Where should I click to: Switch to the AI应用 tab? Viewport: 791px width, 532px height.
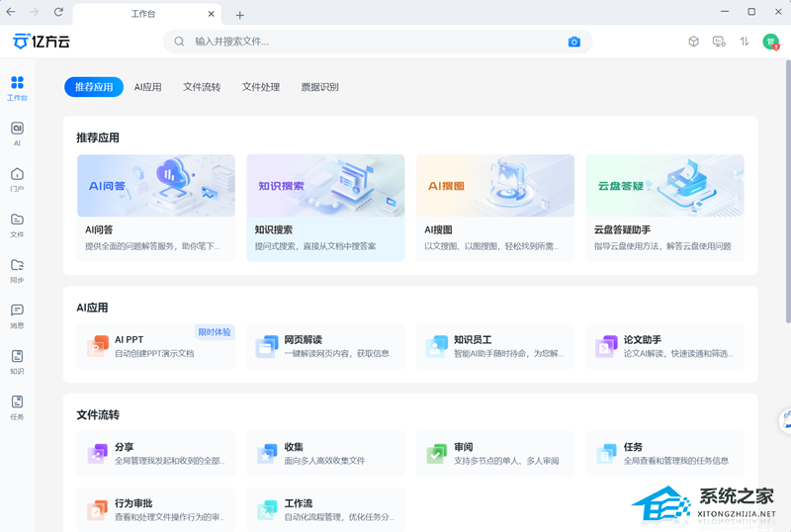pos(147,87)
